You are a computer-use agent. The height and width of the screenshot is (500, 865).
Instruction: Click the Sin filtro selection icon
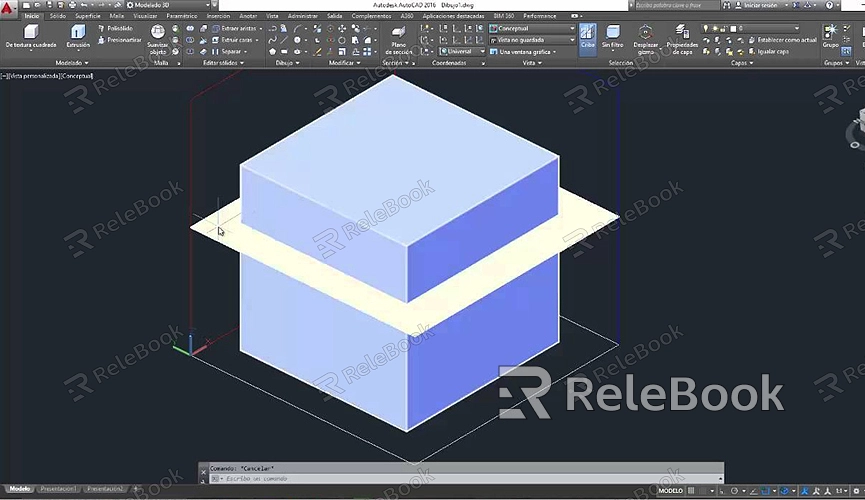pyautogui.click(x=612, y=32)
